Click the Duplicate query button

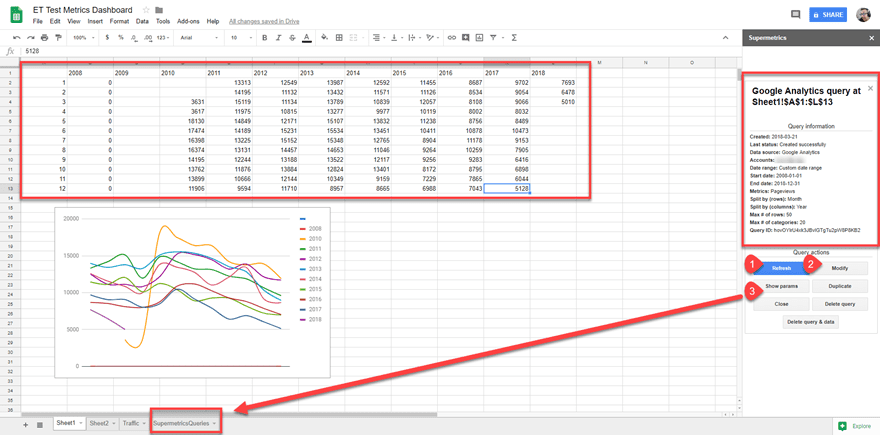click(x=840, y=286)
